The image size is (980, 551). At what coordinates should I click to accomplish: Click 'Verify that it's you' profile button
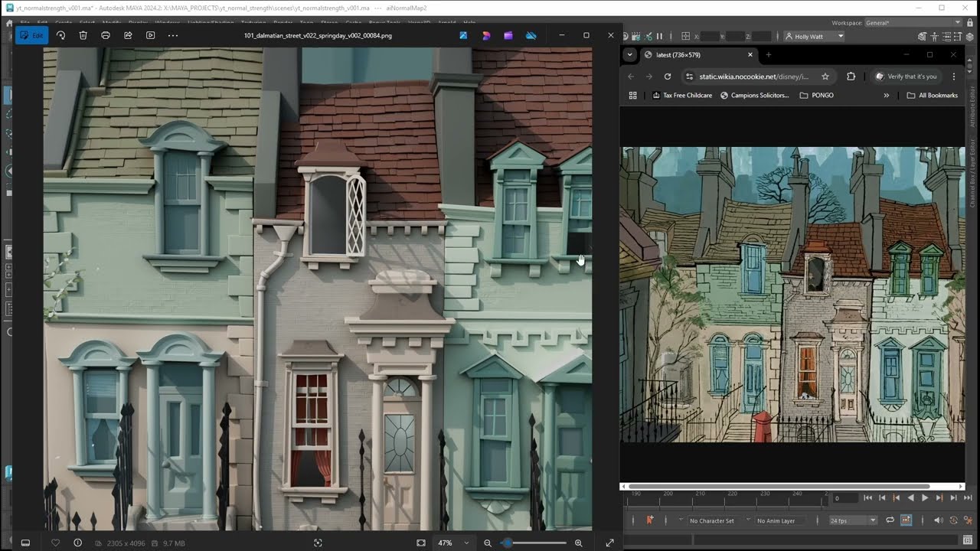[x=906, y=77]
